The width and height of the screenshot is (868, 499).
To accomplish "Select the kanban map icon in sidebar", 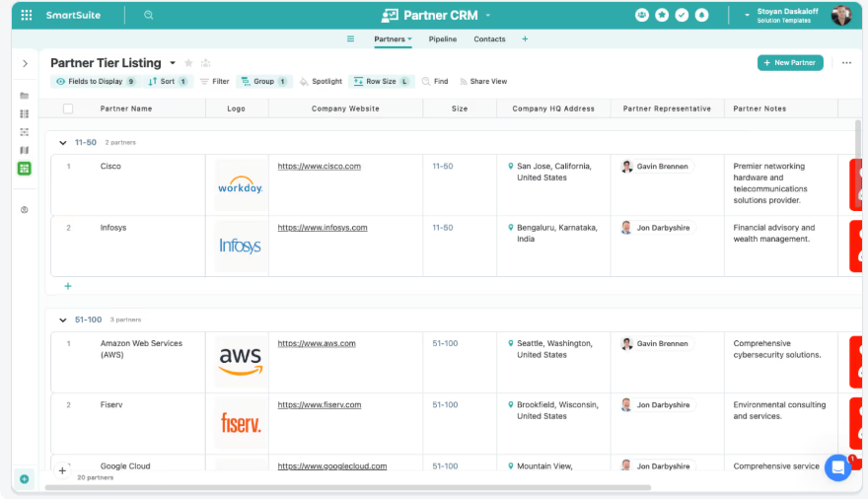I will click(25, 150).
